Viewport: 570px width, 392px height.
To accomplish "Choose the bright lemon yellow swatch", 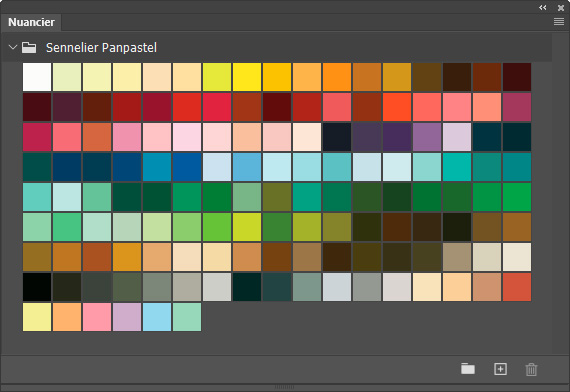I will pos(247,77).
